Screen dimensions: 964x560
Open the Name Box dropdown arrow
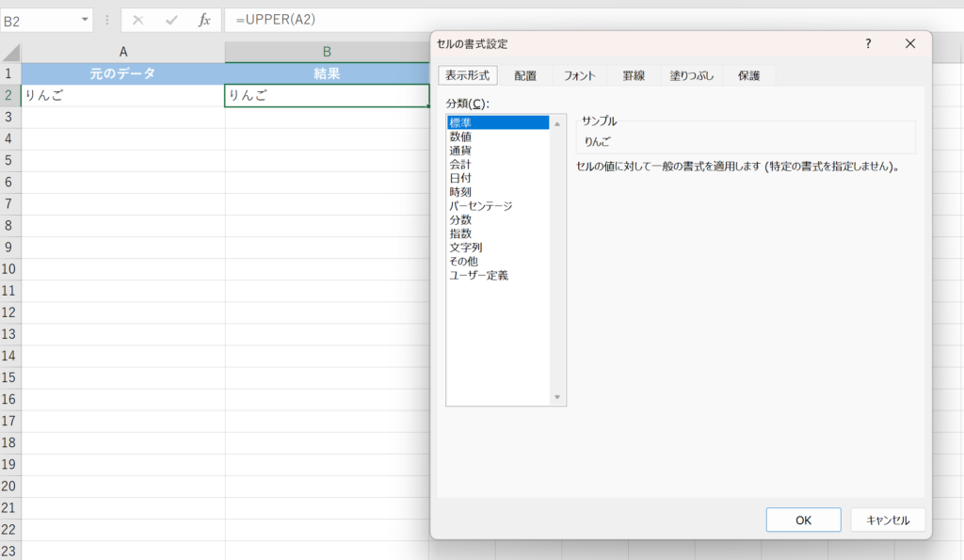tap(86, 20)
